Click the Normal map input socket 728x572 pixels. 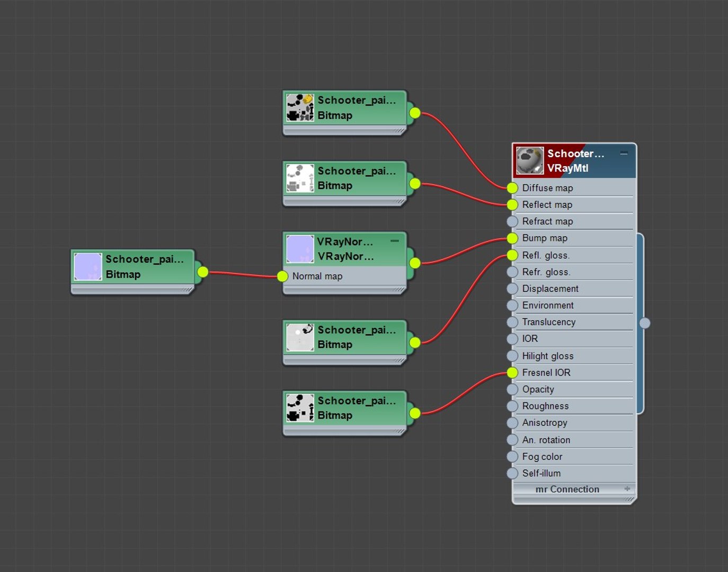(282, 276)
